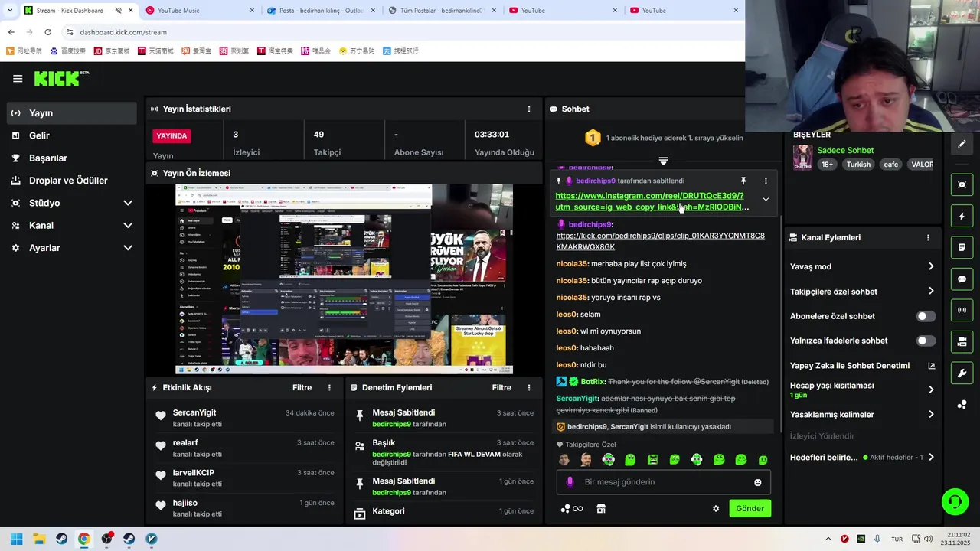Click the Turkish language tag

858,165
